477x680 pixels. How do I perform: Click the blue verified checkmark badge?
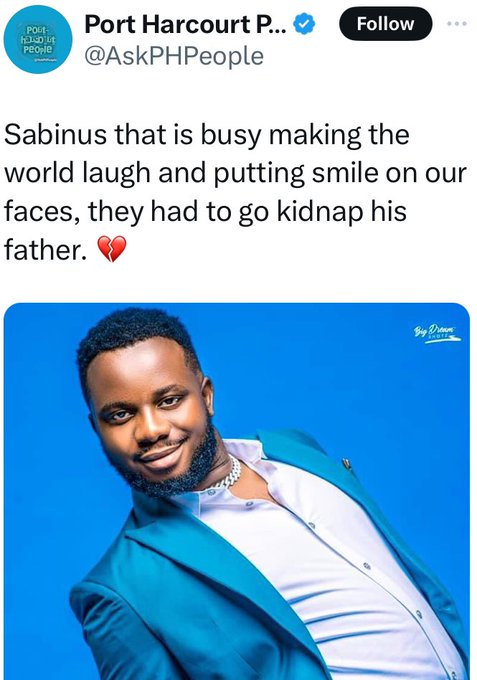pyautogui.click(x=304, y=24)
